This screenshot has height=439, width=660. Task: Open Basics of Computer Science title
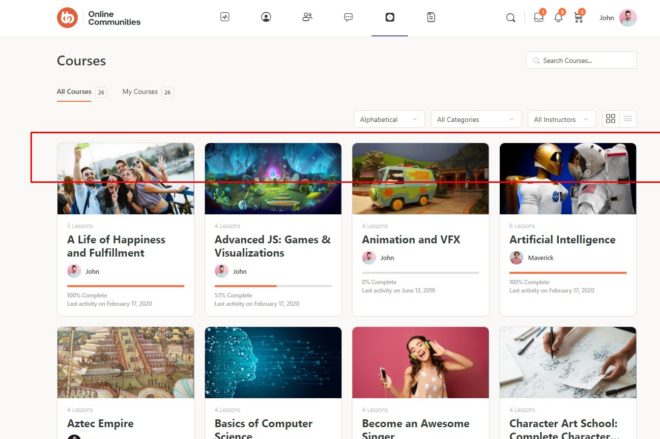263,428
